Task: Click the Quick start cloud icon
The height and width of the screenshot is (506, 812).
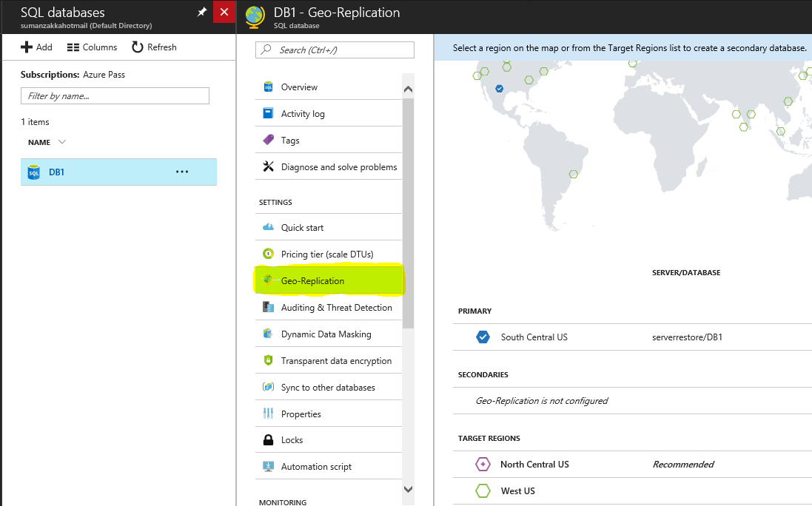Action: click(268, 227)
